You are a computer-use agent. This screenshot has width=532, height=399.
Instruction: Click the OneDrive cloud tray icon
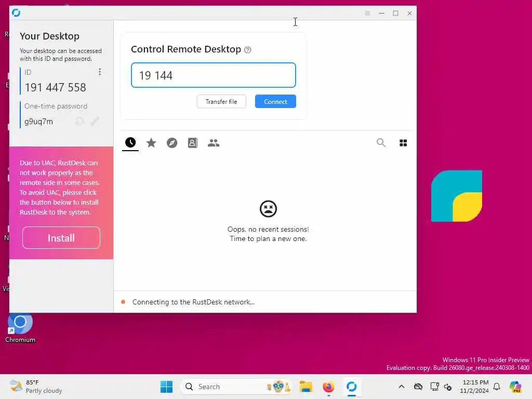coord(418,387)
